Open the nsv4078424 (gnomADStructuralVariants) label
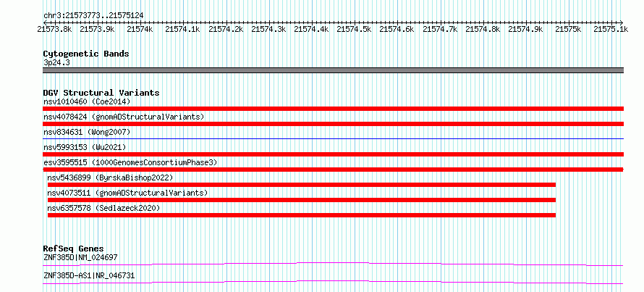The height and width of the screenshot is (292, 644). click(x=124, y=117)
